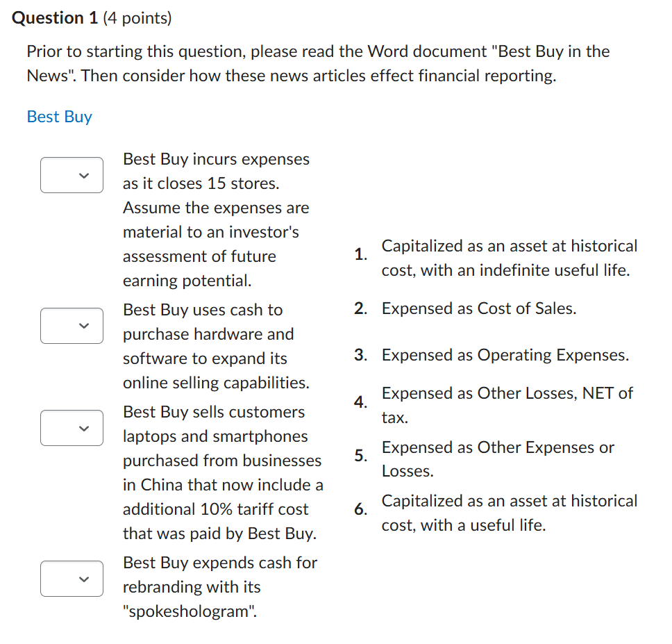The width and height of the screenshot is (672, 644).
Task: Expand the dropdown for the spokeshologram rebranding item
Action: 72,579
